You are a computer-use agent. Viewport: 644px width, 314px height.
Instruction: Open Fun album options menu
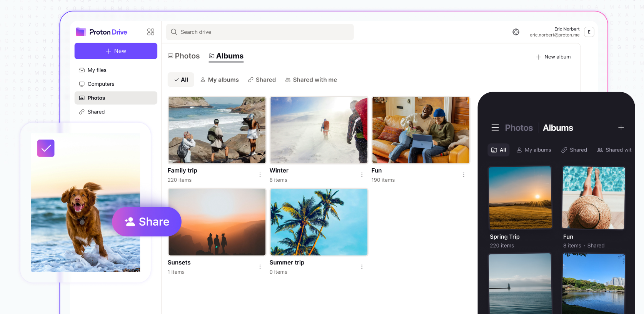tap(464, 175)
